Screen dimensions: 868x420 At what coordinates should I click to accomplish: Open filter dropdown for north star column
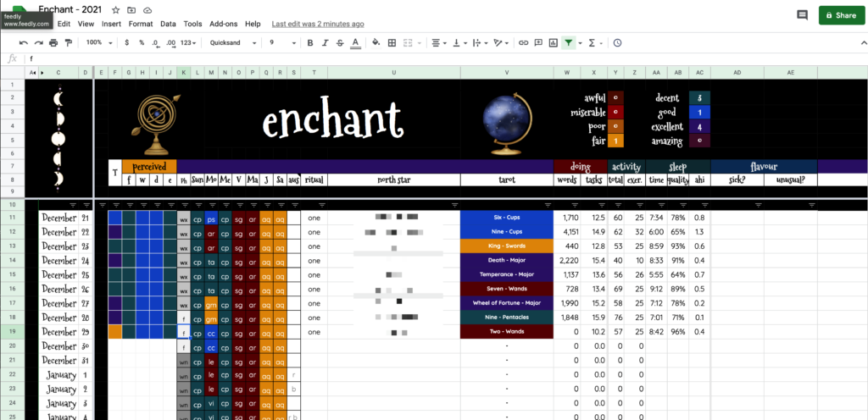[x=454, y=205]
